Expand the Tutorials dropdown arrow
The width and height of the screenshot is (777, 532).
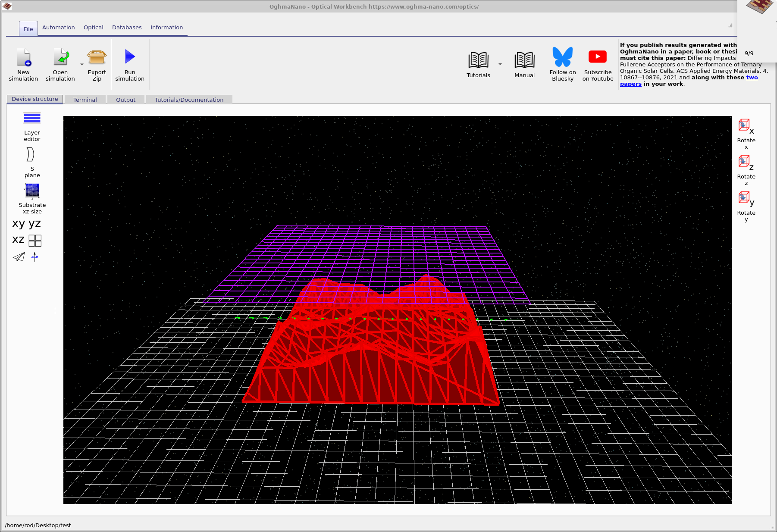(x=500, y=63)
